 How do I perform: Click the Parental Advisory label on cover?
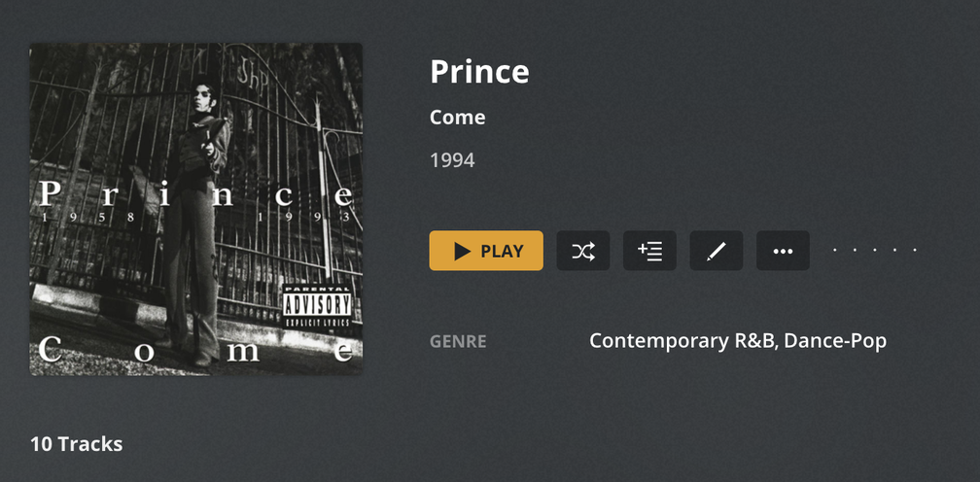coord(317,304)
